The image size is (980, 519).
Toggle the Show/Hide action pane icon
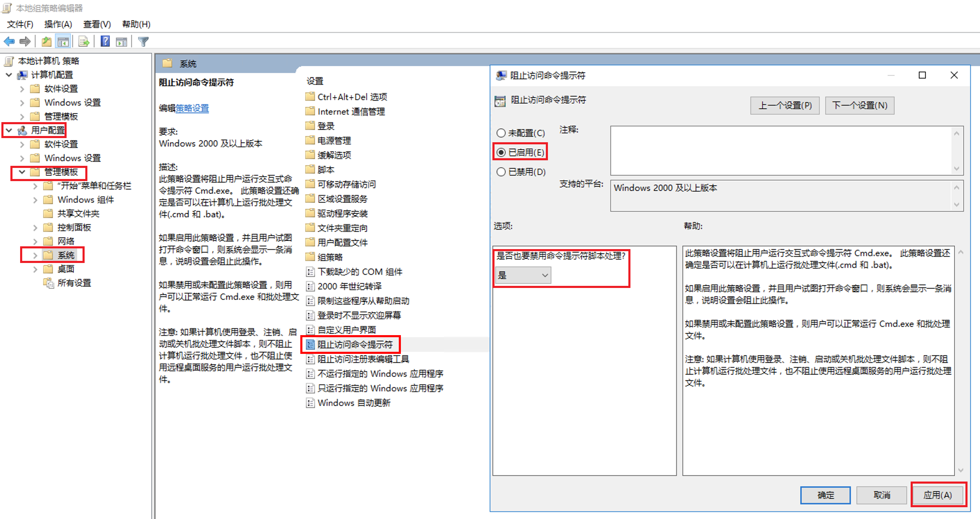[x=121, y=42]
